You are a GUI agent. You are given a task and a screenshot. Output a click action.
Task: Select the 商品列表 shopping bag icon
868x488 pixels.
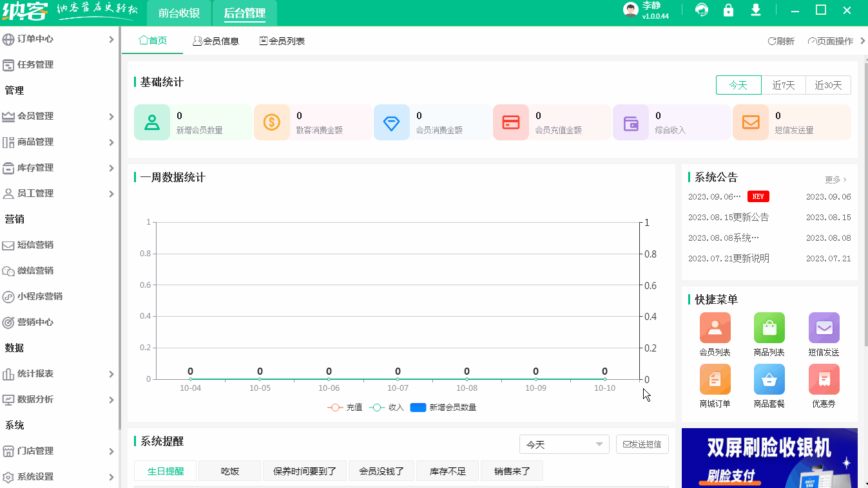point(769,327)
